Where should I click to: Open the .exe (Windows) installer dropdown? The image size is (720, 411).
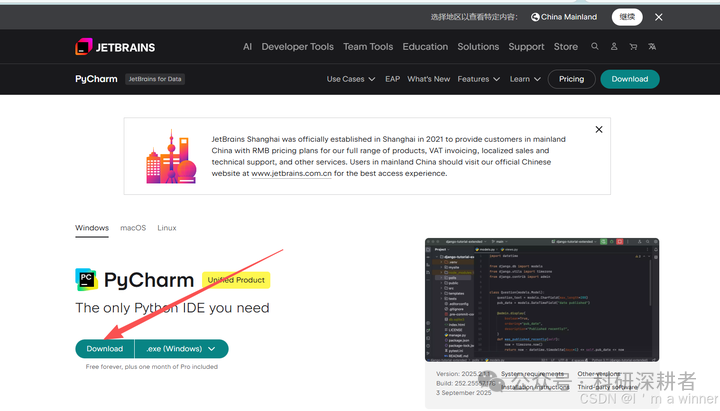(x=181, y=349)
